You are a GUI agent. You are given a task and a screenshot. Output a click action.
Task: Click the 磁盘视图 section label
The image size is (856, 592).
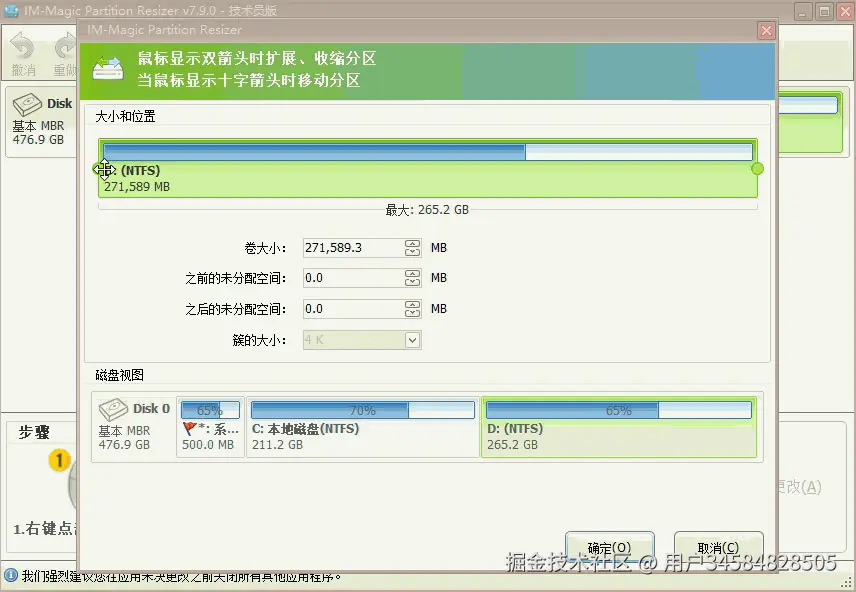120,375
